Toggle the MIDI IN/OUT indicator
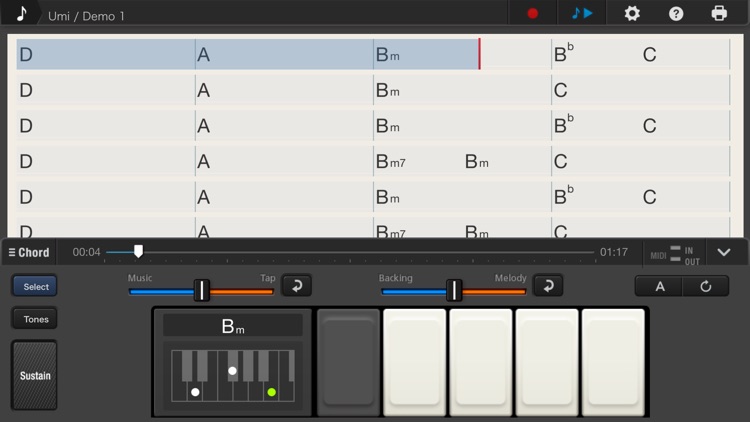This screenshot has height=422, width=750. click(675, 254)
